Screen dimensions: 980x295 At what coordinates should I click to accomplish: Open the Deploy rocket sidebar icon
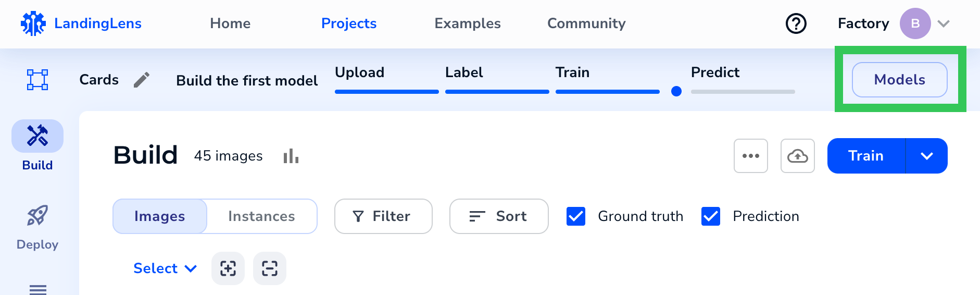[x=37, y=216]
